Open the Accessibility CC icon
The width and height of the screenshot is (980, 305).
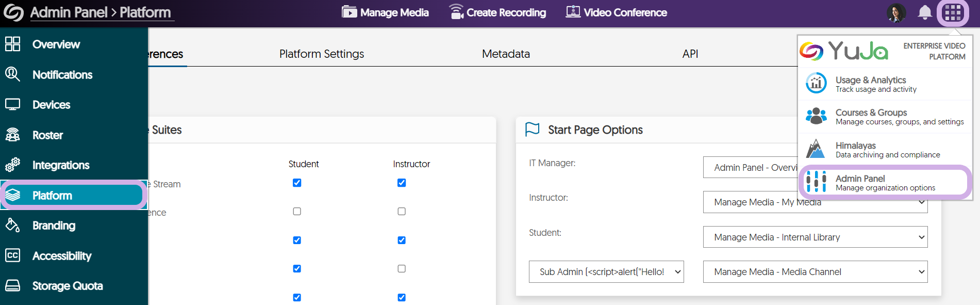(x=12, y=255)
